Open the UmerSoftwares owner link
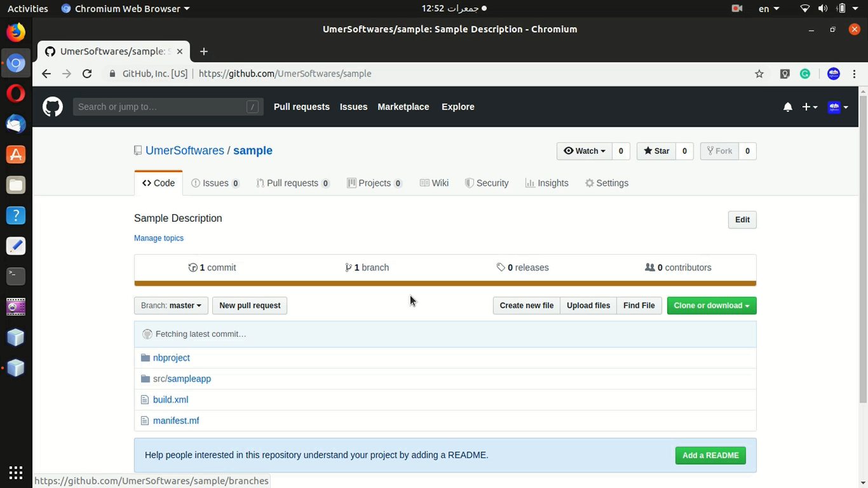Viewport: 868px width, 488px height. pos(185,151)
